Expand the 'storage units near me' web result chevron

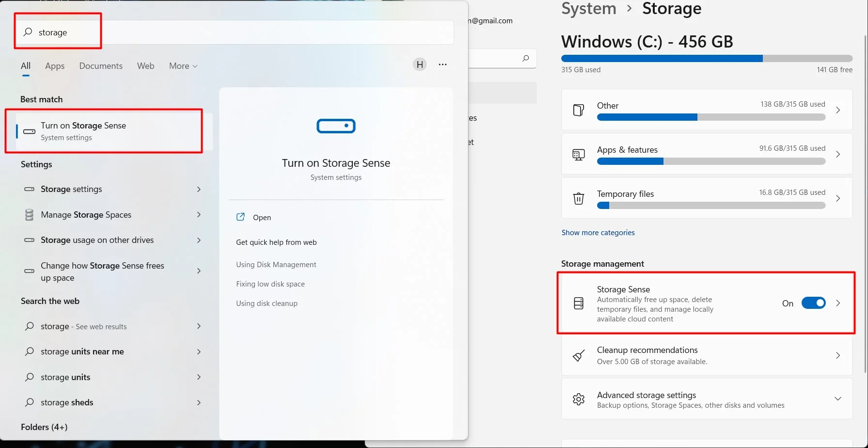pyautogui.click(x=199, y=352)
